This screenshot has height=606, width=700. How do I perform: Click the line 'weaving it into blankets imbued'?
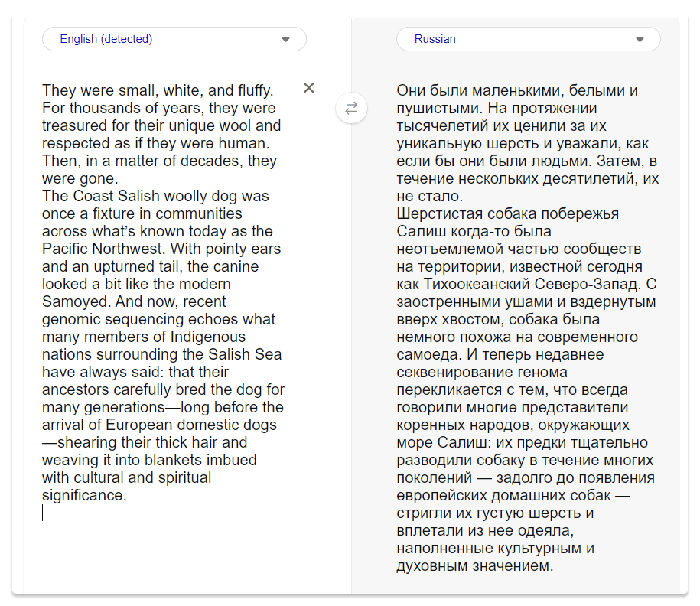pos(149,460)
